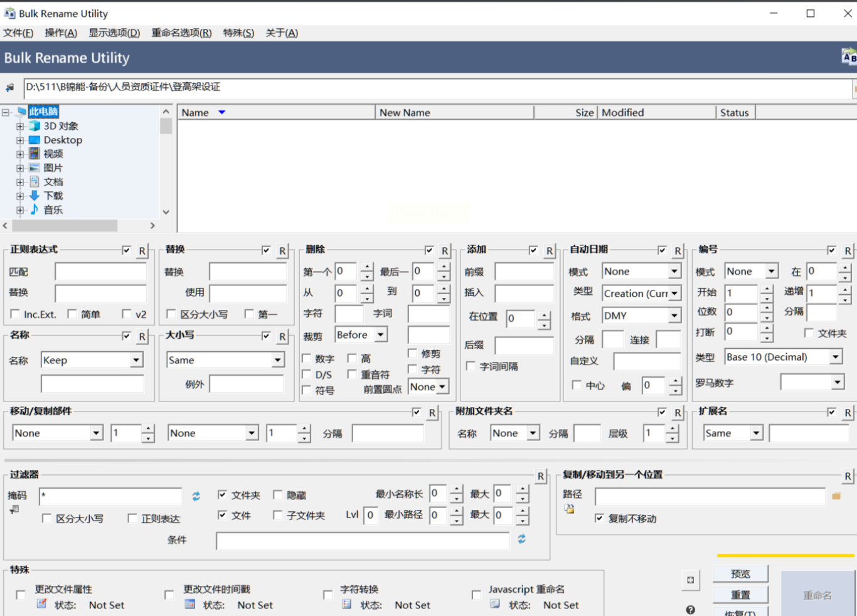Open the 名称 Keep dropdown
The height and width of the screenshot is (616, 857).
point(136,360)
